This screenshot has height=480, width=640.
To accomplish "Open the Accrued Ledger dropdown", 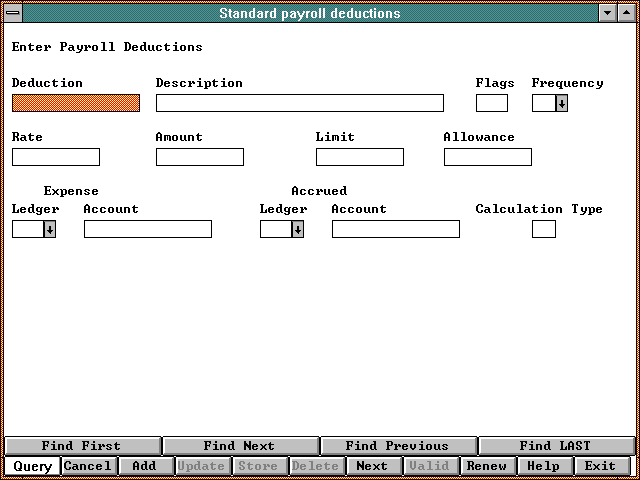I will click(x=297, y=229).
